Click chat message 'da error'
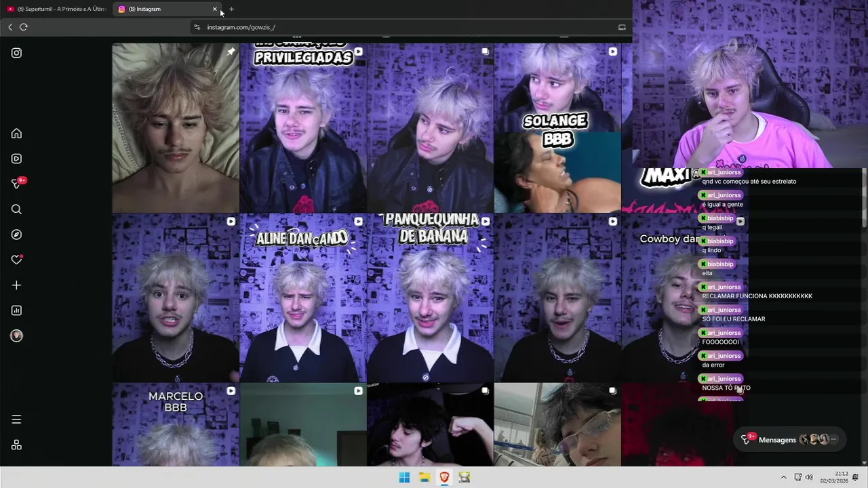The width and height of the screenshot is (868, 488). [713, 365]
